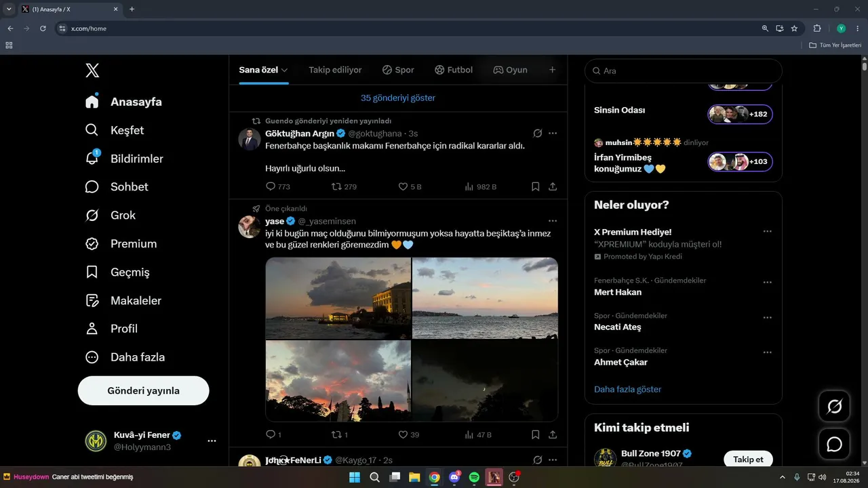
Task: Open more options for X Premium Hediye
Action: [767, 232]
